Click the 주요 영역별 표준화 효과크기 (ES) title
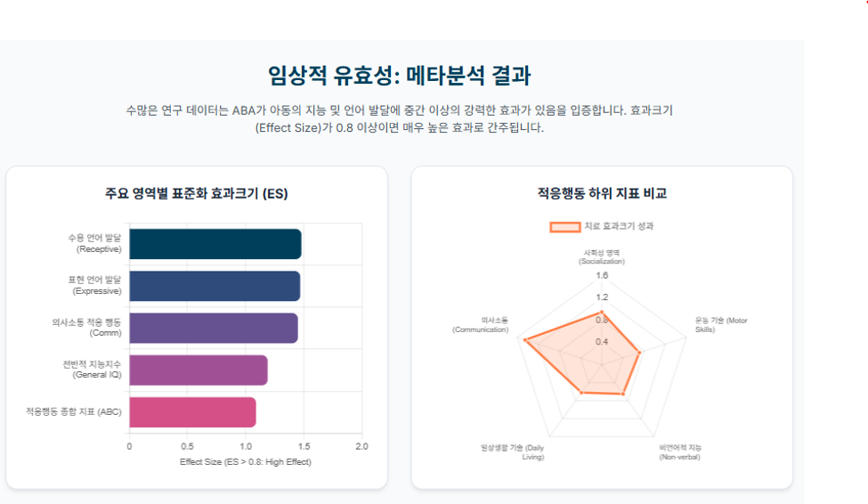This screenshot has height=504, width=868. click(x=197, y=193)
